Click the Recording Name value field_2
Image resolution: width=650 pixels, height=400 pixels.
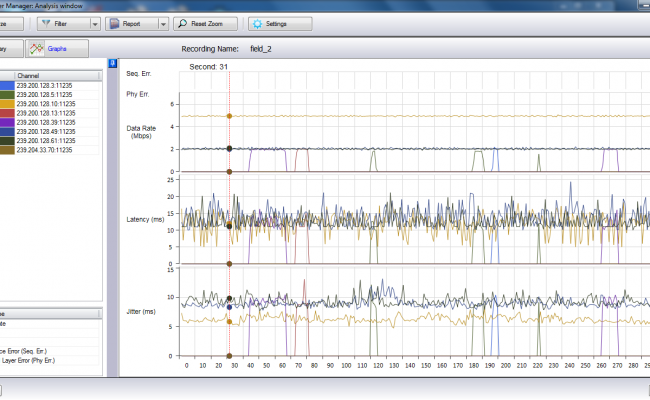(x=261, y=49)
